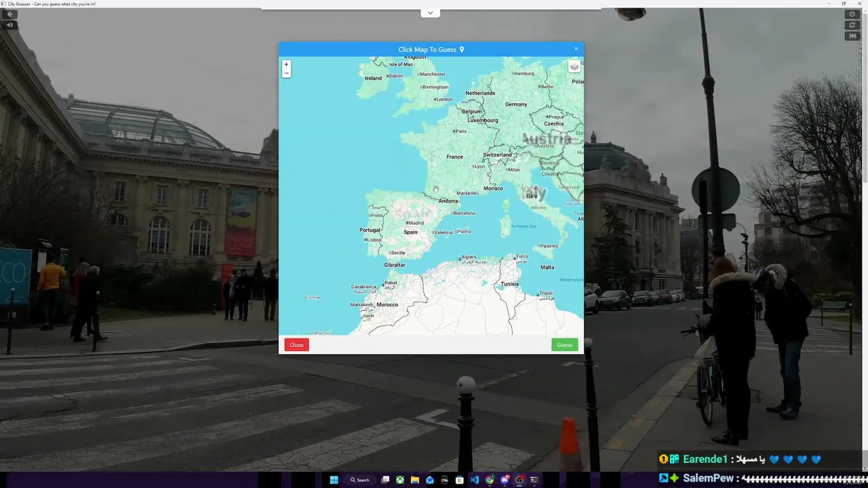The height and width of the screenshot is (488, 868).
Task: Click the Monaco label on the map
Action: pyautogui.click(x=493, y=188)
